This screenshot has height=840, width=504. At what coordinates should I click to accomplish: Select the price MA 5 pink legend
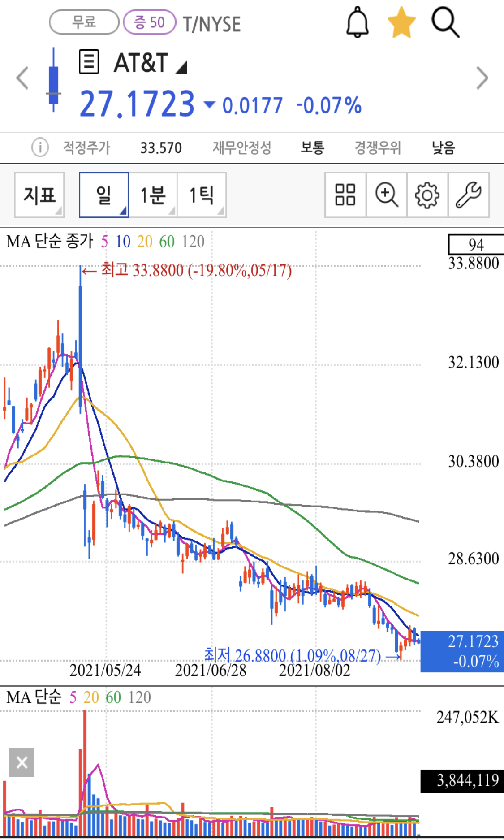[x=104, y=242]
